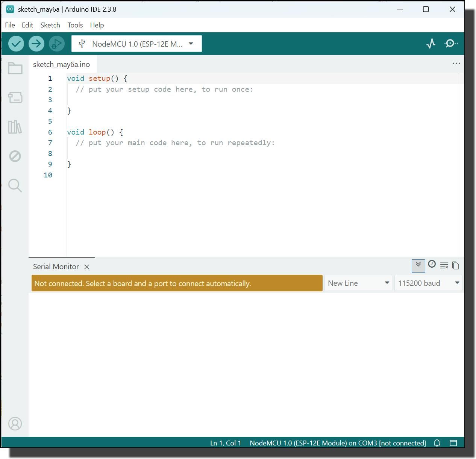The width and height of the screenshot is (476, 459).
Task: Click the void setup() code line
Action: (x=97, y=79)
